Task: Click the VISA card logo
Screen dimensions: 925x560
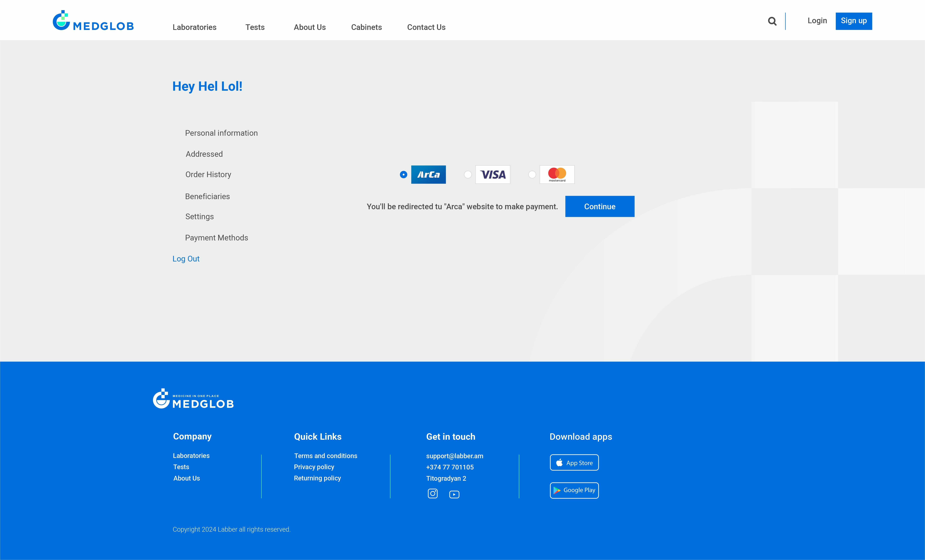Action: tap(493, 174)
